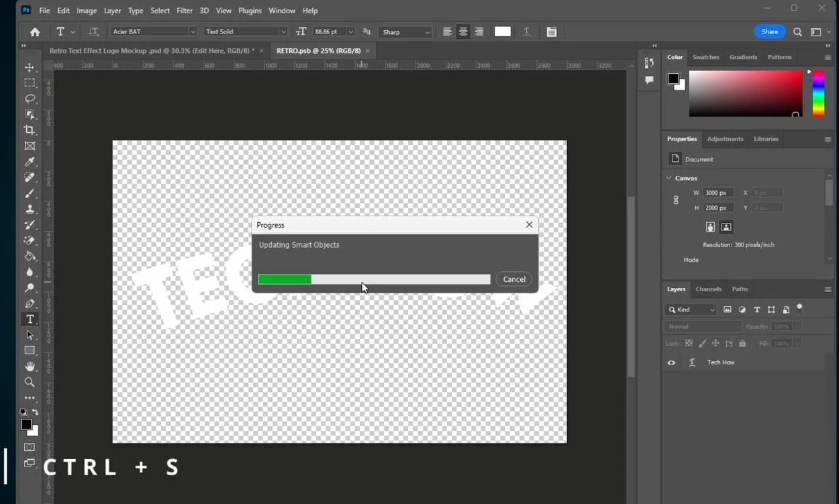Open Layers panel options menu
Screen dimensions: 839x504
coord(828,289)
